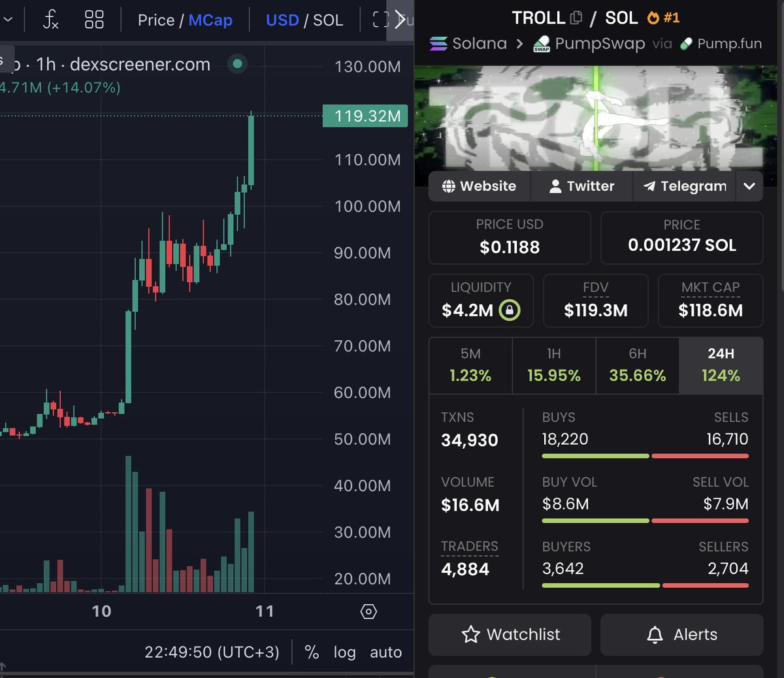Click the green status dot in the chart header
The image size is (784, 678).
point(237,64)
